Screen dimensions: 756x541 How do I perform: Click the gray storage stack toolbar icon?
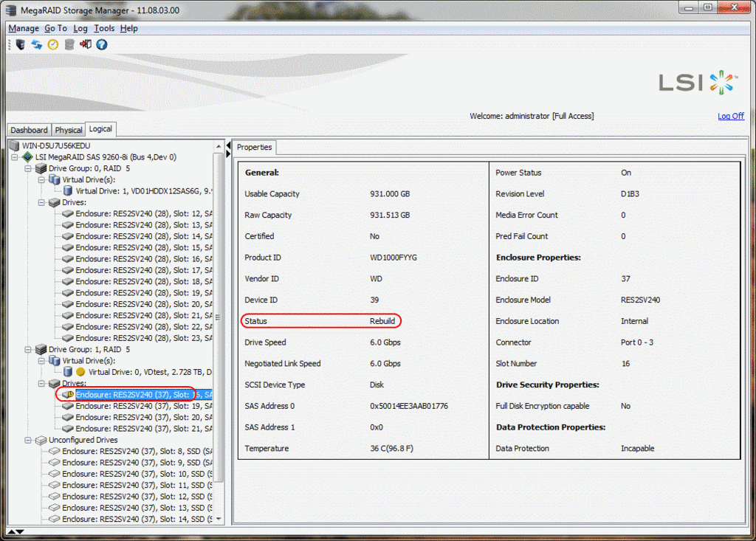pyautogui.click(x=69, y=45)
